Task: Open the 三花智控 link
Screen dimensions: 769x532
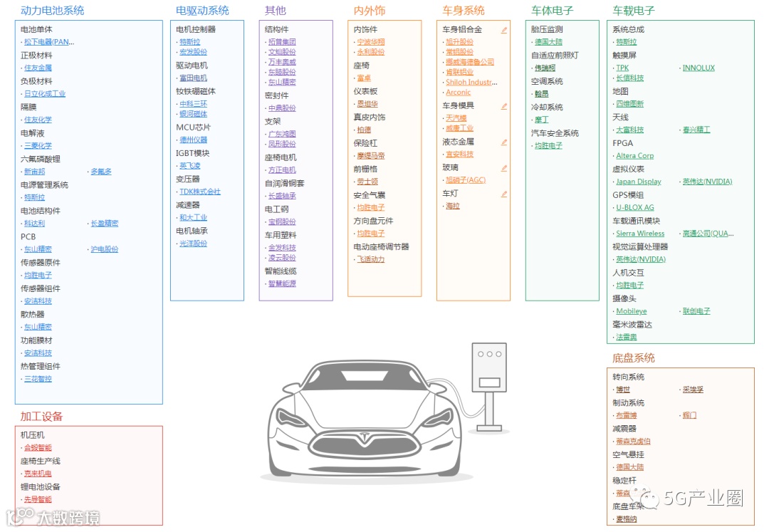Action: pos(38,379)
